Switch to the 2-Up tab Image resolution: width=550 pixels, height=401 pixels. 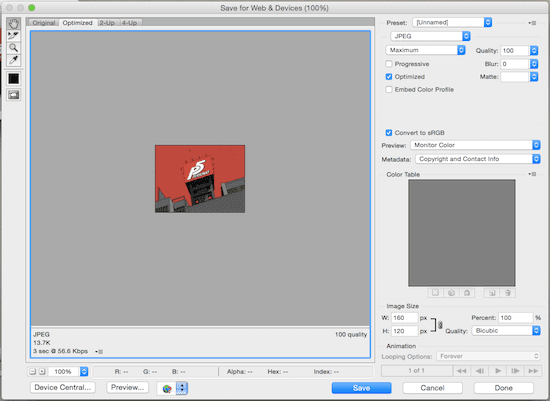click(x=107, y=23)
